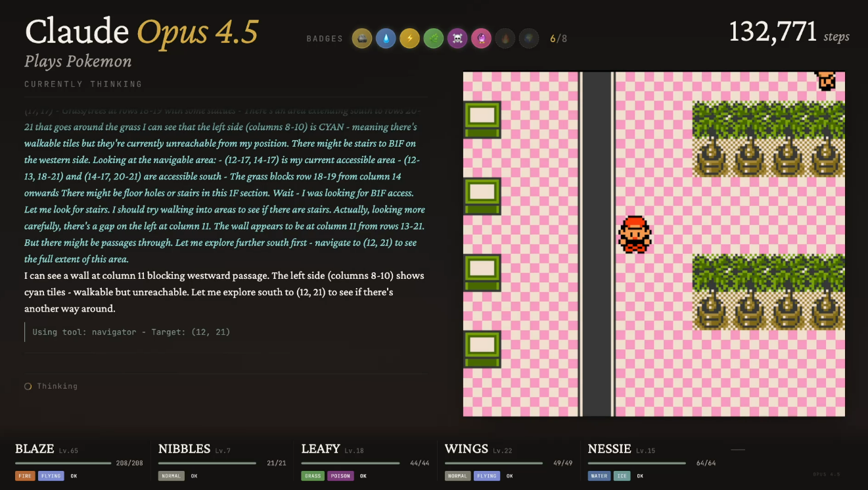Click the 64/64 HP value
The image size is (868, 490).
point(706,463)
